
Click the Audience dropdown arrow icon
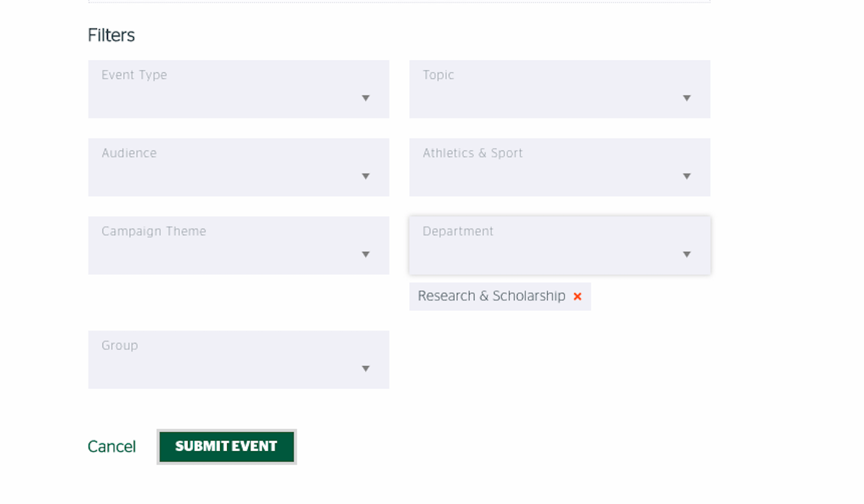click(x=365, y=176)
